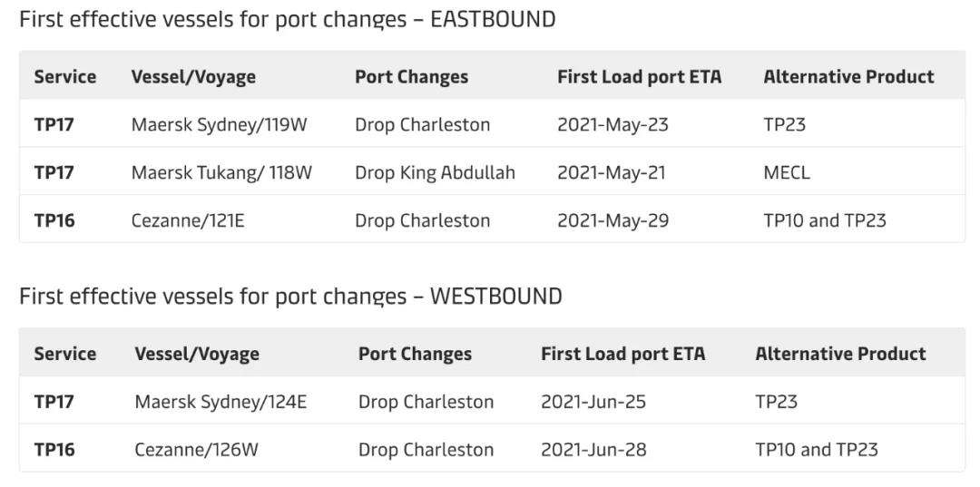Image resolution: width=980 pixels, height=487 pixels.
Task: Click the Drop King Abdullah port change
Action: tap(435, 172)
